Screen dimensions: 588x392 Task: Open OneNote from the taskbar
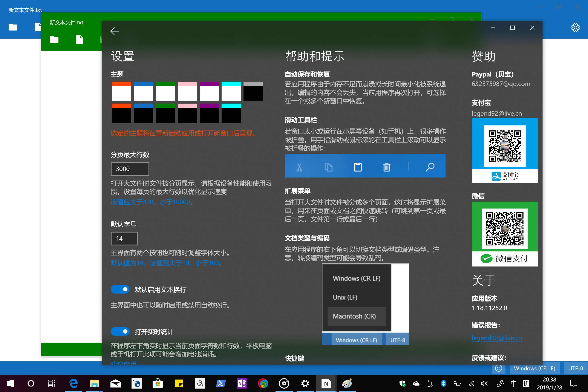(242, 383)
